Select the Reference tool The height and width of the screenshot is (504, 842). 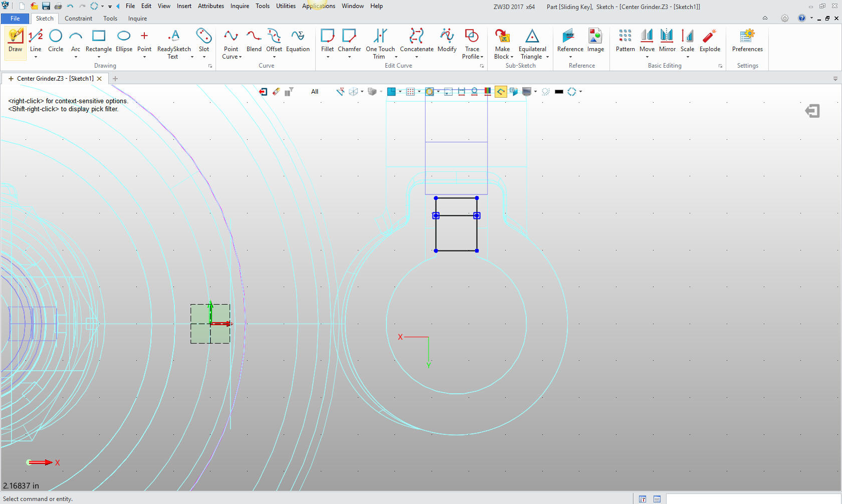(570, 41)
